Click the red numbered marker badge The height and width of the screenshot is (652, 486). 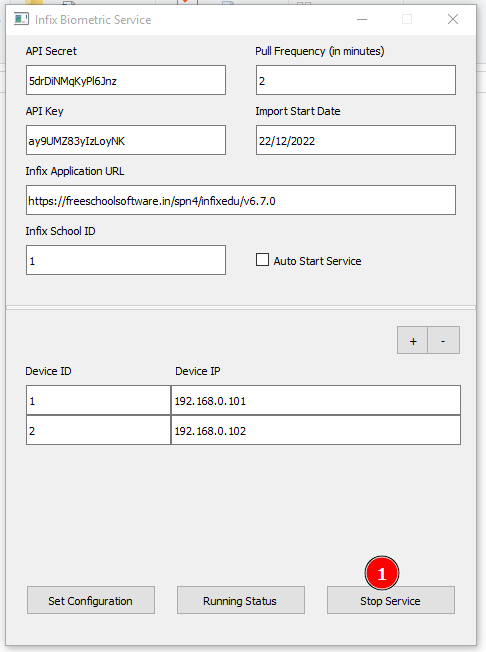(382, 573)
